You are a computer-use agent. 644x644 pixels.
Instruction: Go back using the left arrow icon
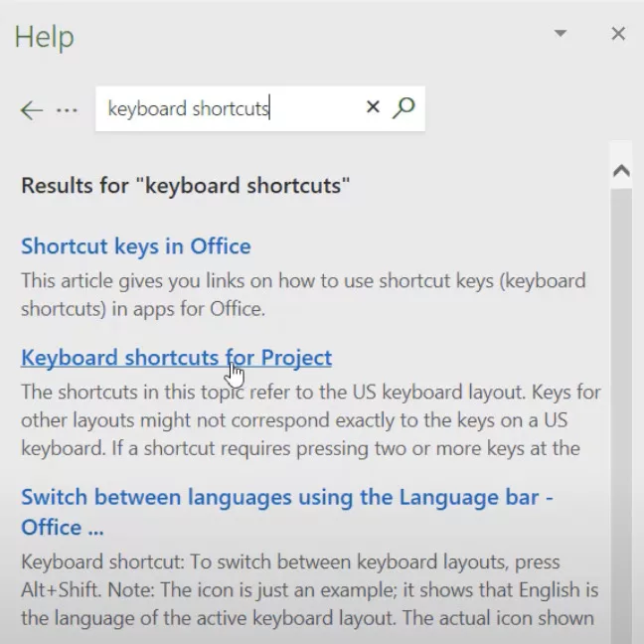[x=32, y=110]
